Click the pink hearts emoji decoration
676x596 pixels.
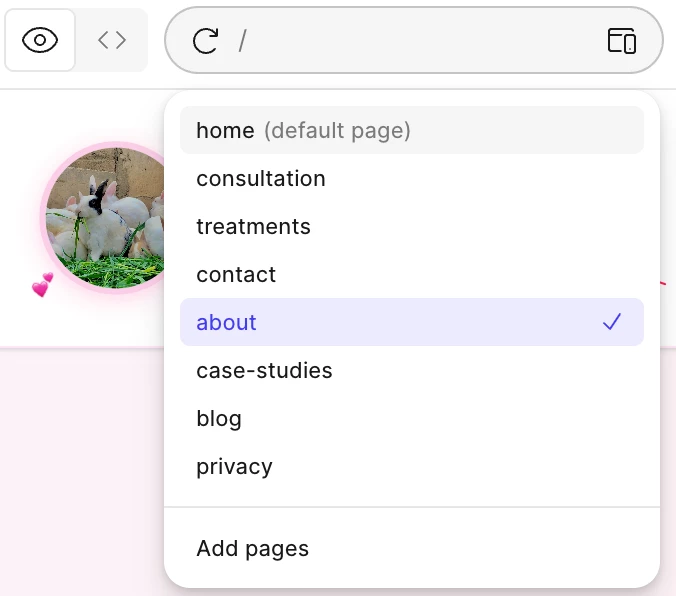point(42,286)
